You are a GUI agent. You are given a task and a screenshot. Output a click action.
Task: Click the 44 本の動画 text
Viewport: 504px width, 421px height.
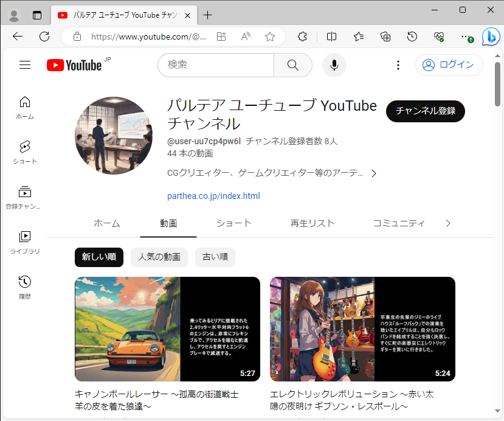(x=190, y=153)
